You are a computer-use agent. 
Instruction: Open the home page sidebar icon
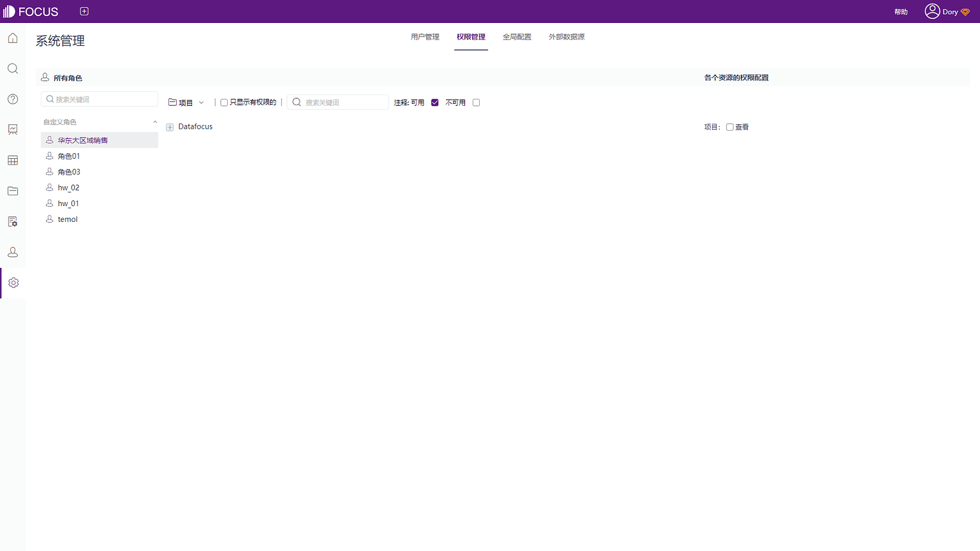[x=13, y=38]
